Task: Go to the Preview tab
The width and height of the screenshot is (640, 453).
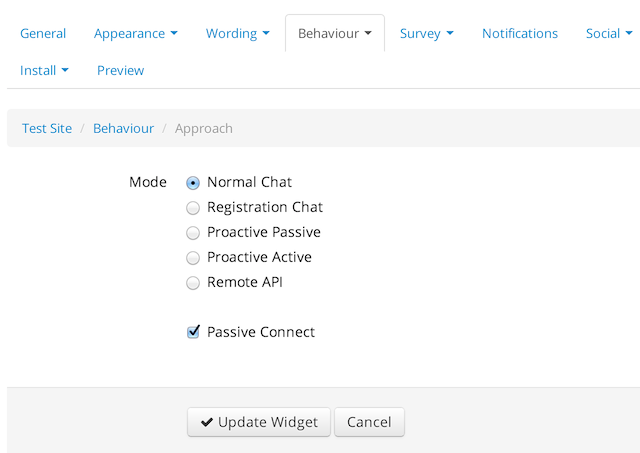Action: (x=120, y=70)
